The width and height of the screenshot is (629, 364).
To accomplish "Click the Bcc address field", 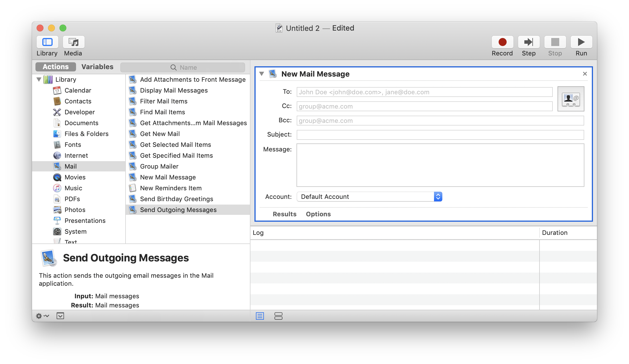I will pyautogui.click(x=440, y=121).
